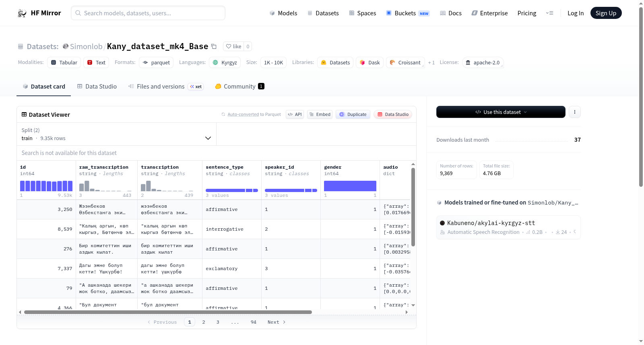Click the Sign Up button

point(606,13)
